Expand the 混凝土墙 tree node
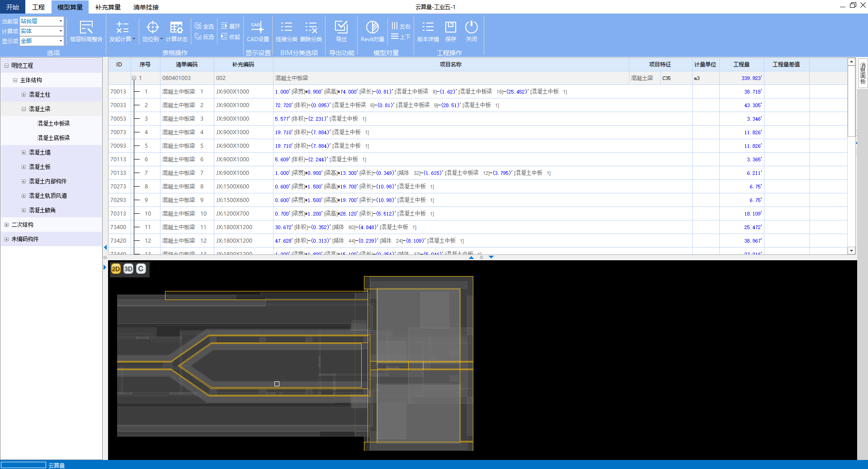Image resolution: width=868 pixels, height=469 pixels. point(24,152)
